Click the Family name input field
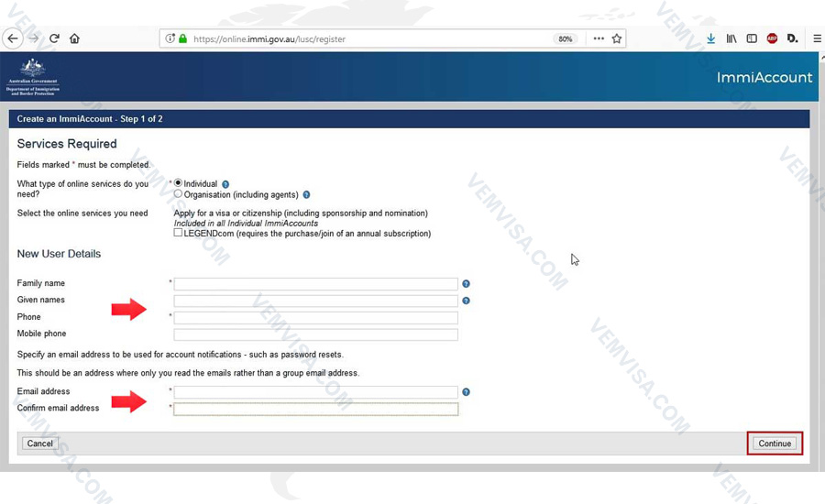825x504 pixels. [x=315, y=284]
